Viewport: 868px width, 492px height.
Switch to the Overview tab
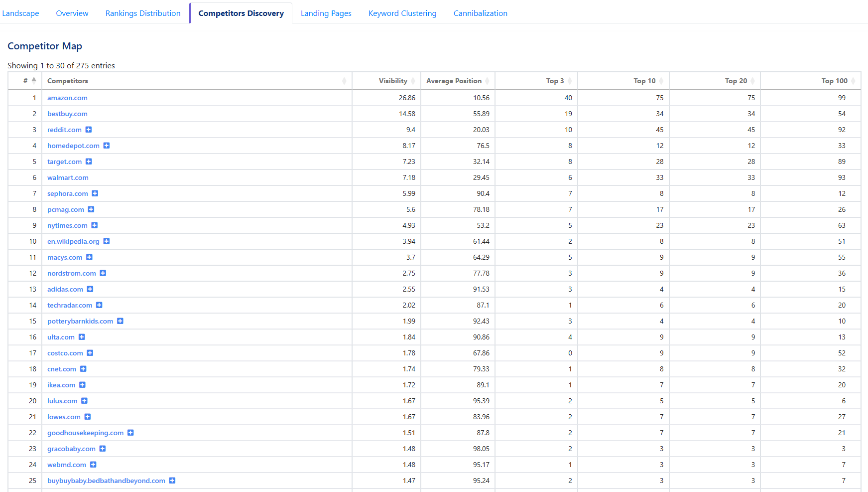point(72,13)
